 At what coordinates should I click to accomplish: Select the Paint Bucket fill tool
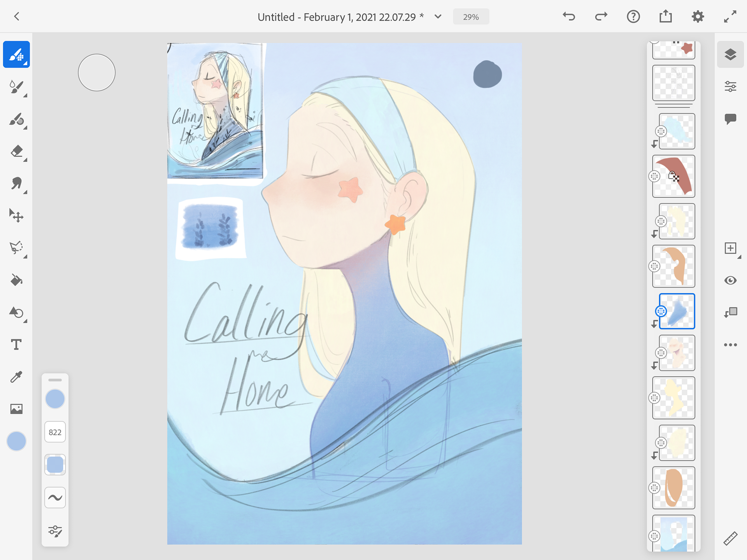(16, 280)
